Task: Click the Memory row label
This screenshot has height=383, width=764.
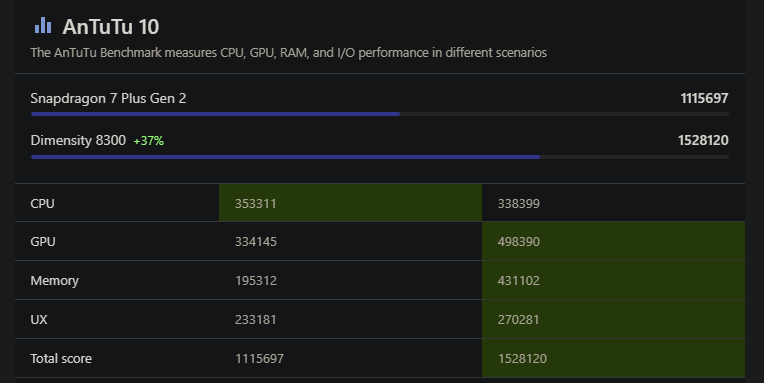Action: 55,281
